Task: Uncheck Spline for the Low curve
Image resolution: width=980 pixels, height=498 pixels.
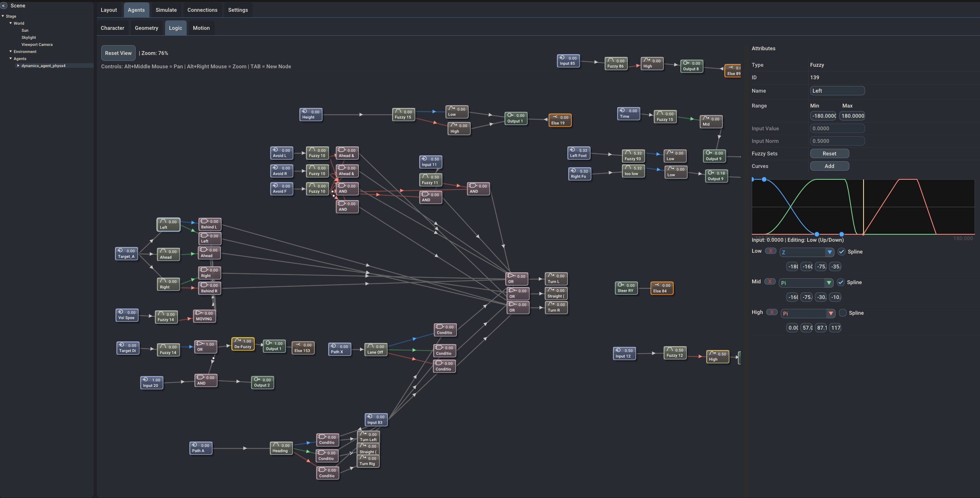Action: (x=841, y=252)
